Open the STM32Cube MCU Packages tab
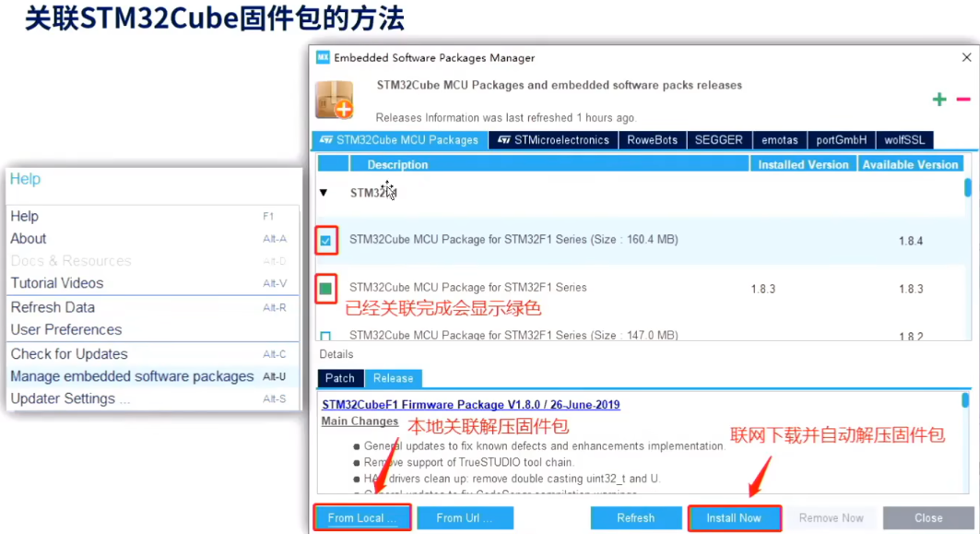This screenshot has height=534, width=980. click(x=399, y=140)
